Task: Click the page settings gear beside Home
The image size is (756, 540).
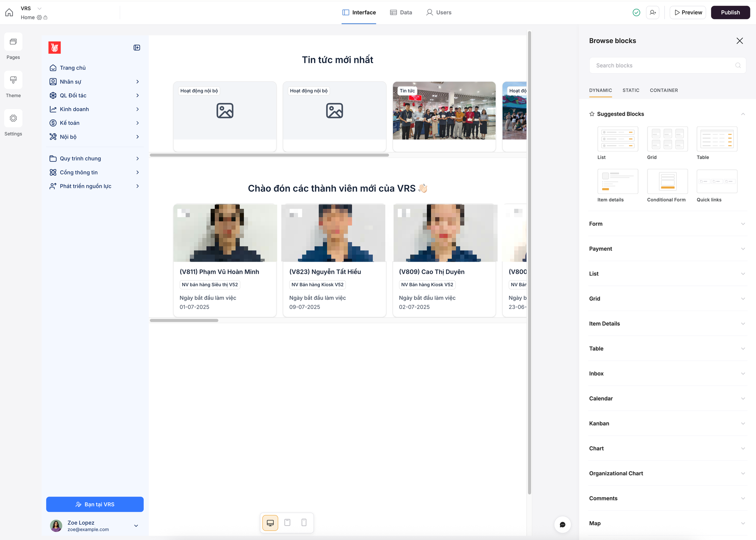Action: coord(39,17)
